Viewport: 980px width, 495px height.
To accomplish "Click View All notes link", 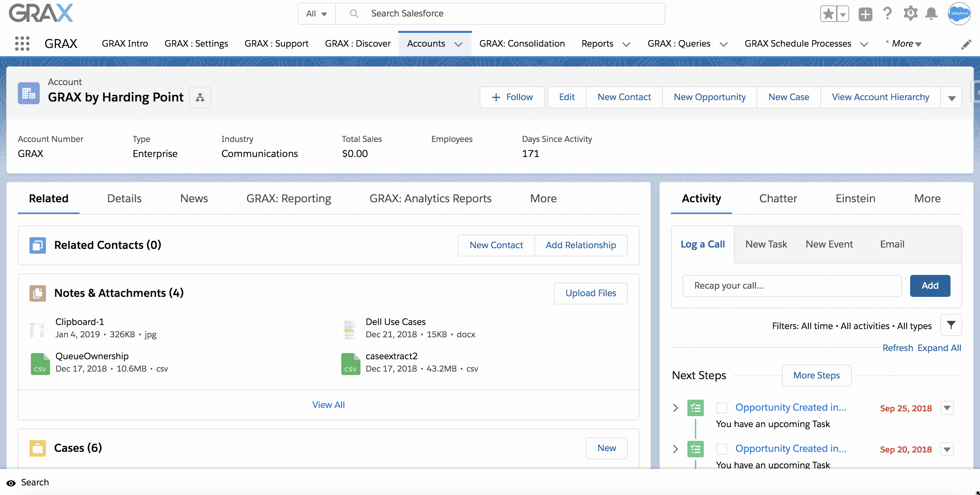I will 328,405.
